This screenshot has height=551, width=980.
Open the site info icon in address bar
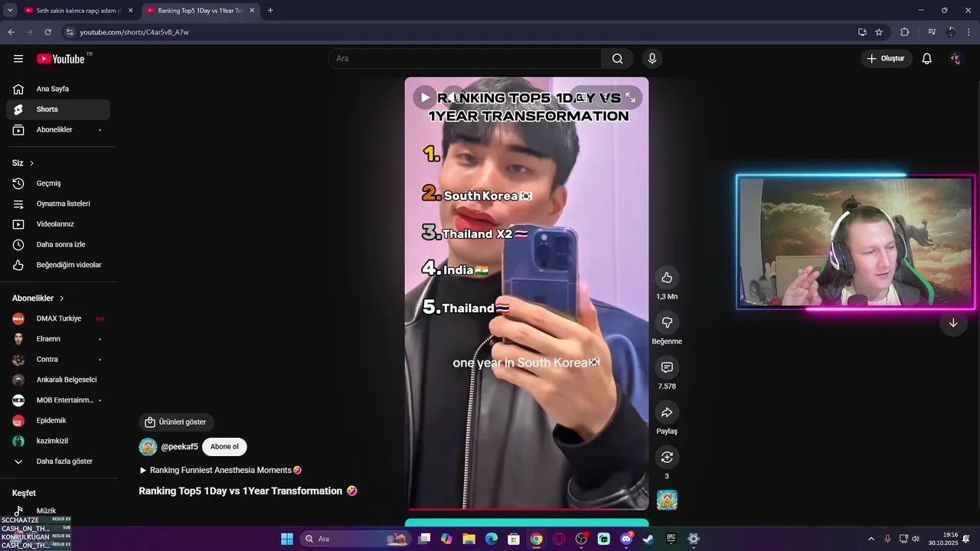(x=70, y=32)
